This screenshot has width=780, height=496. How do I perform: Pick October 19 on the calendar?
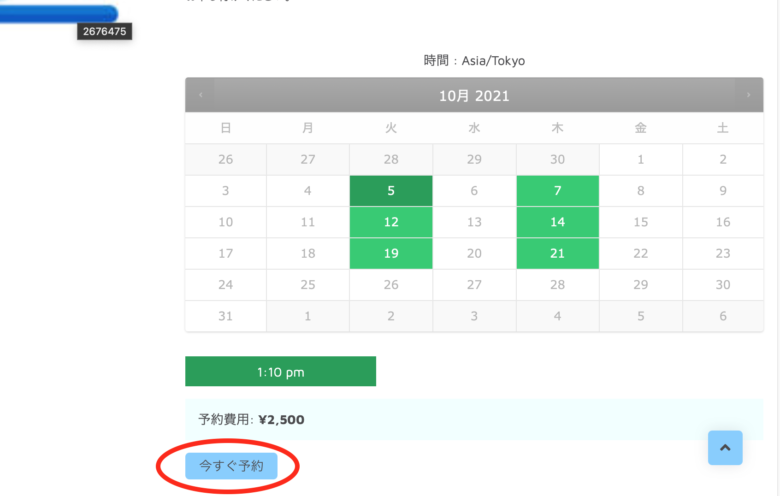point(391,254)
